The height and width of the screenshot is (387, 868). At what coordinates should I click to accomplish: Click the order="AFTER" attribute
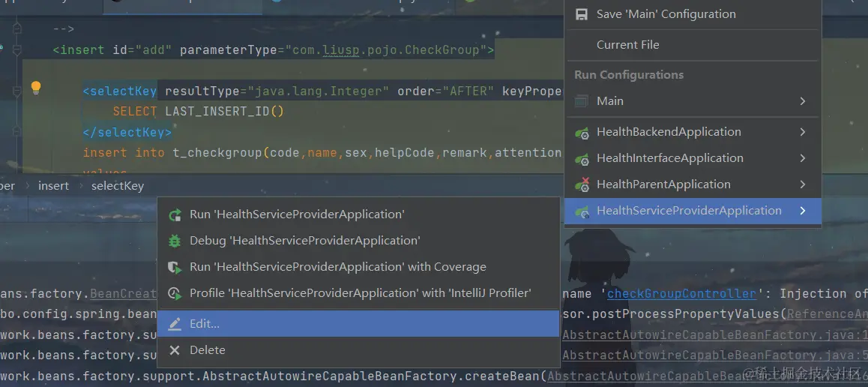pos(446,91)
